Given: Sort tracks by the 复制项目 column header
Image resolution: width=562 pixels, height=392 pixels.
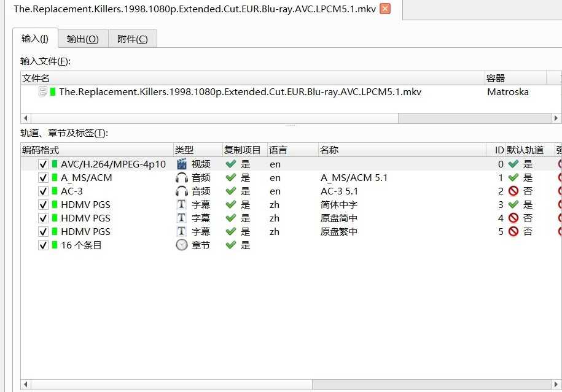Looking at the screenshot, I should pos(245,150).
